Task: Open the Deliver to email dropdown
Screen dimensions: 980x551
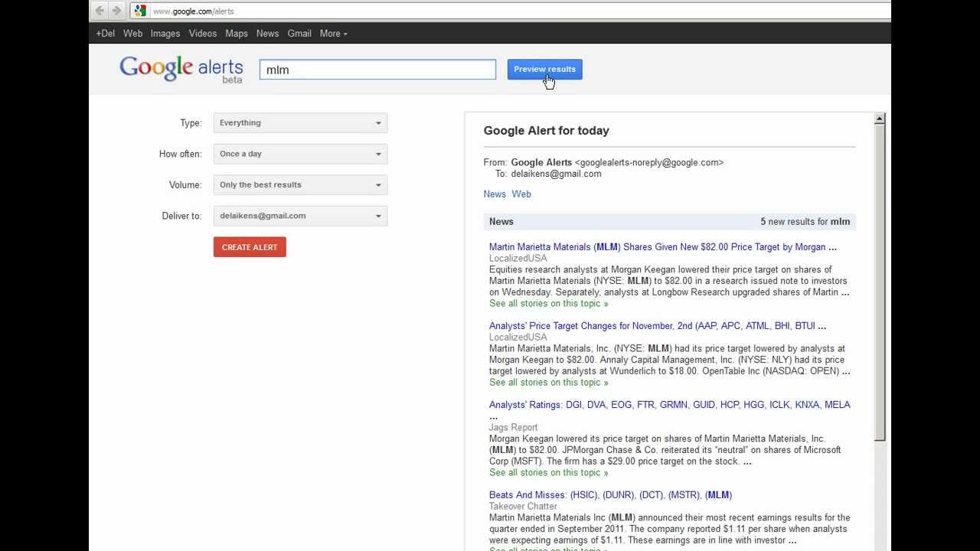Action: tap(300, 216)
